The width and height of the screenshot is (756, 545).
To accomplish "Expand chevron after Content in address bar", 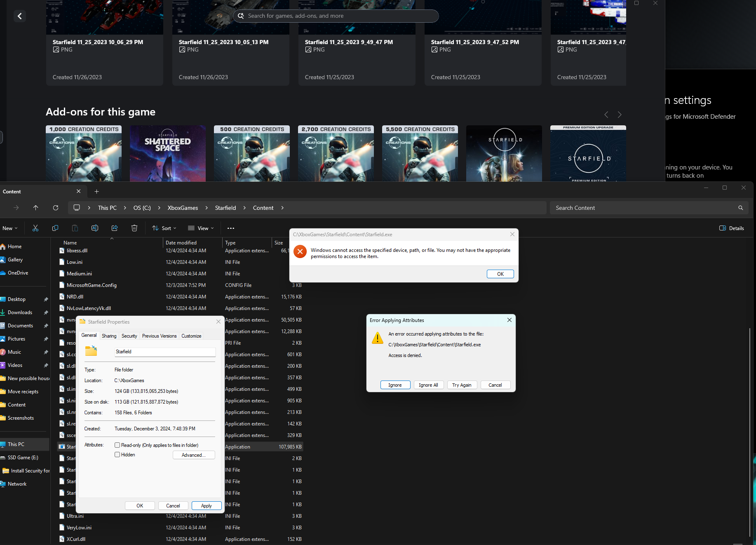I will point(282,208).
